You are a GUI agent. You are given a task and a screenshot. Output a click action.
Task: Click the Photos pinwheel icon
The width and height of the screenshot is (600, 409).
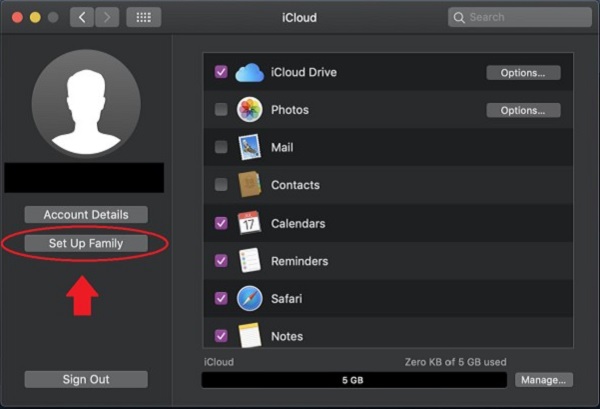tap(249, 110)
